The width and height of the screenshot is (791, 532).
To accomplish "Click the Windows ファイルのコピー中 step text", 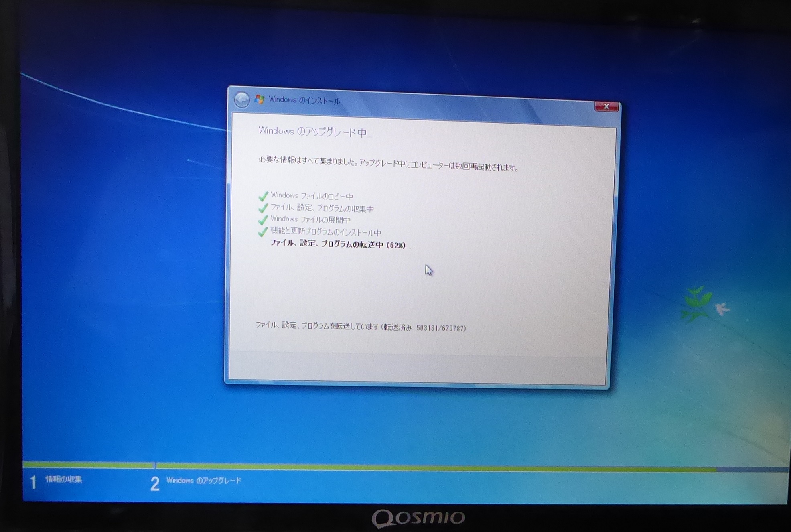I will pyautogui.click(x=312, y=196).
